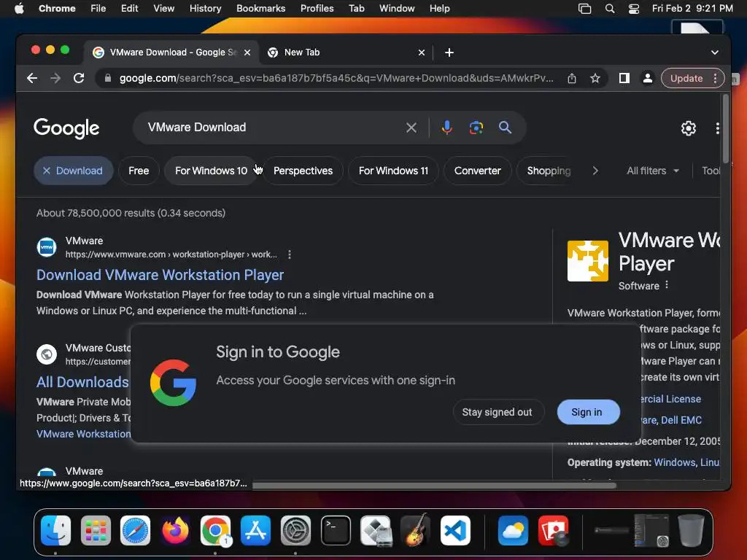Click the VMware result favicon

click(x=47, y=247)
